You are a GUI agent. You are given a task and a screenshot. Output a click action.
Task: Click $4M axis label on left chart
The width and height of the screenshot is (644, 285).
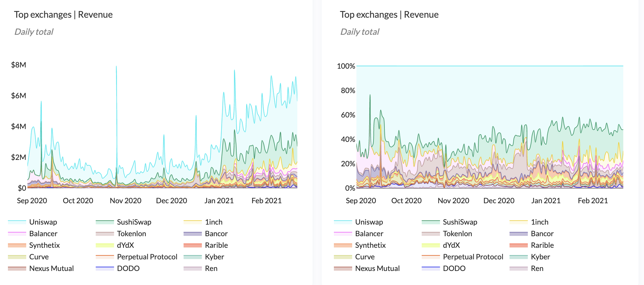coord(19,127)
